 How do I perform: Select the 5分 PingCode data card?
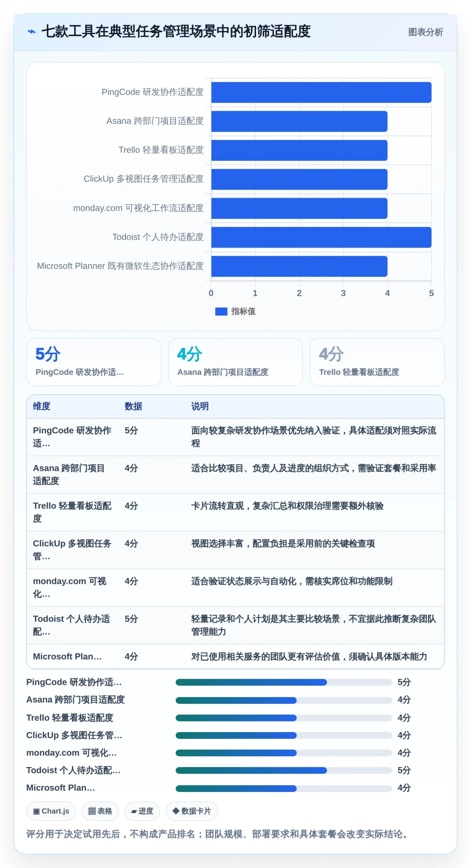point(94,362)
